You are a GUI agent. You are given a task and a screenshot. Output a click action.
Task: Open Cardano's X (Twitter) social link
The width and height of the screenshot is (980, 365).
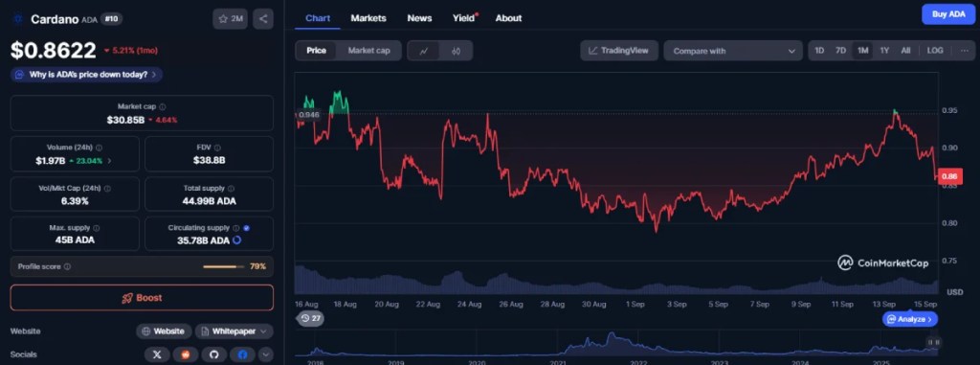[x=157, y=354]
